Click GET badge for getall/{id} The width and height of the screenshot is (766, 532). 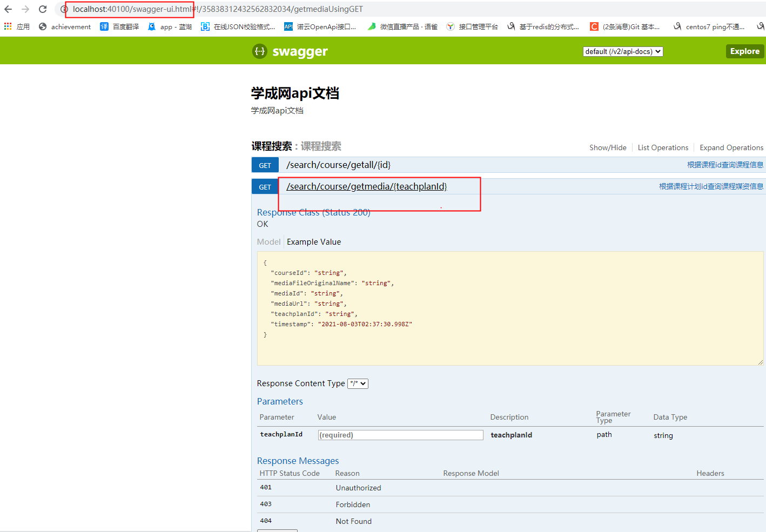click(x=265, y=165)
